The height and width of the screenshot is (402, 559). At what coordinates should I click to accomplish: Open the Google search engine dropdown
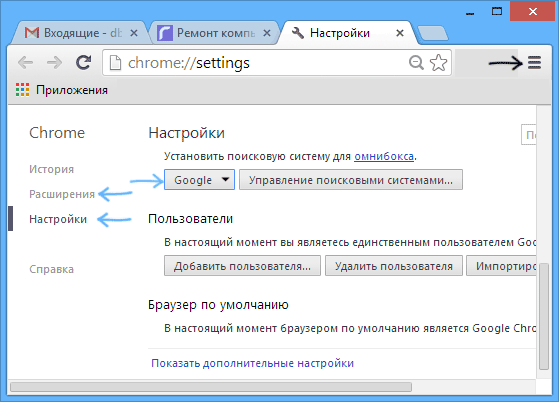199,180
